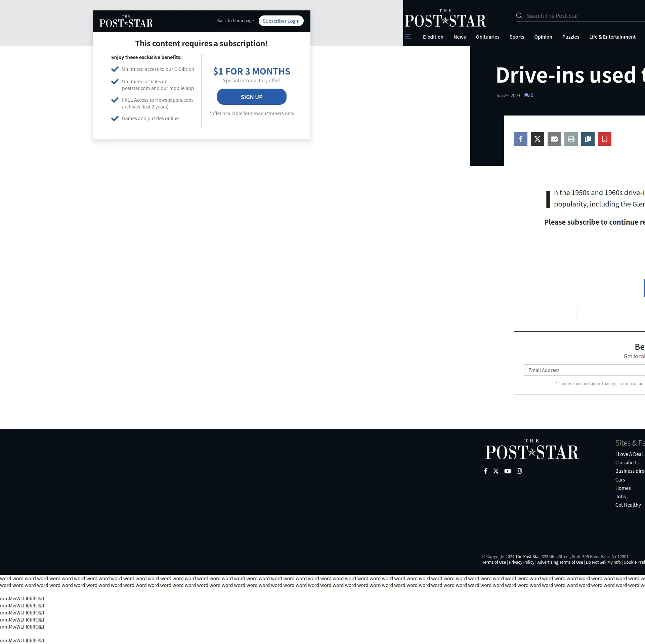The image size is (645, 644).
Task: Open footer YouTube icon
Action: (507, 471)
